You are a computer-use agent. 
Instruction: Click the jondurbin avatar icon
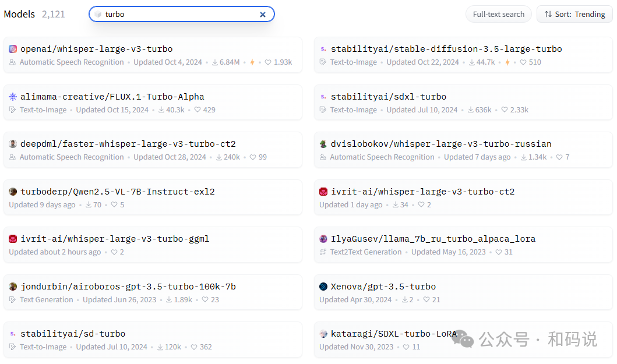point(13,286)
